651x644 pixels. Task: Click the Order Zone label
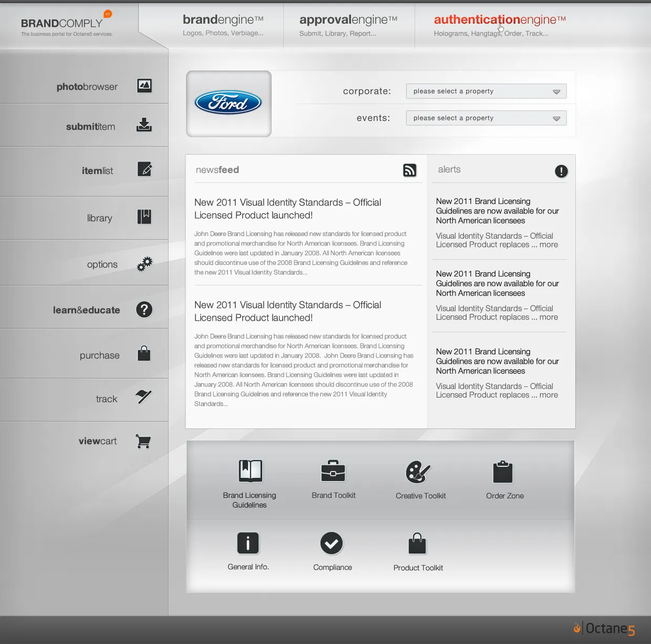coord(505,496)
